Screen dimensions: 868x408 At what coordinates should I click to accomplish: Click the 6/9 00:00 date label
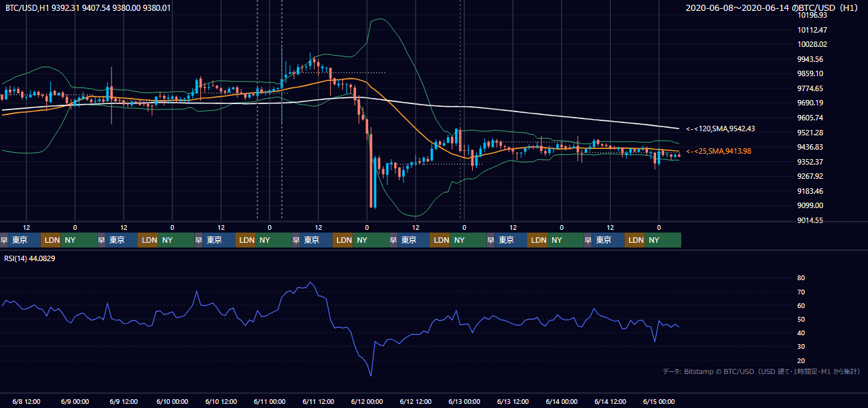[75, 401]
